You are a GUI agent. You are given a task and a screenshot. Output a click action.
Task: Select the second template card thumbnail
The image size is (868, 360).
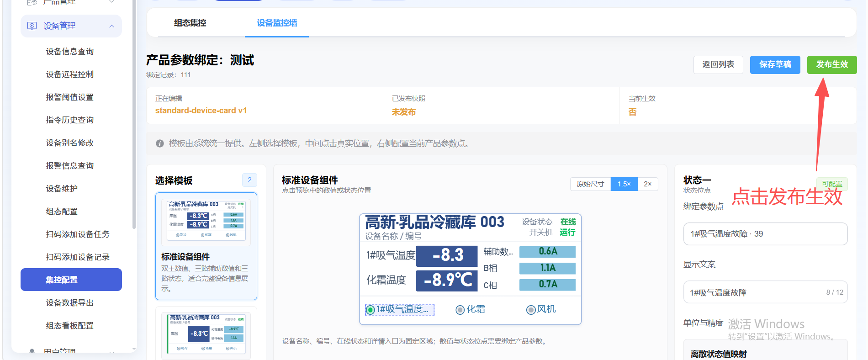(x=206, y=335)
